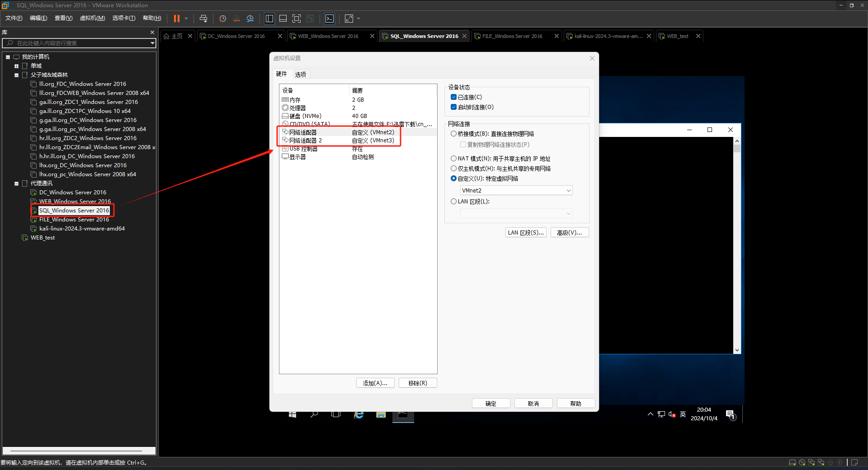Click the CD/DVD status bar icon

802,462
